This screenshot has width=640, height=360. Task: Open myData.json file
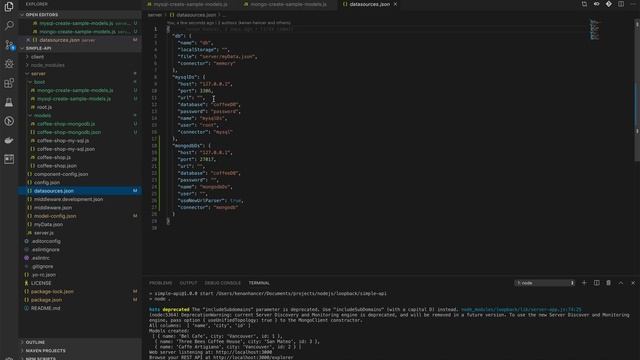48,224
